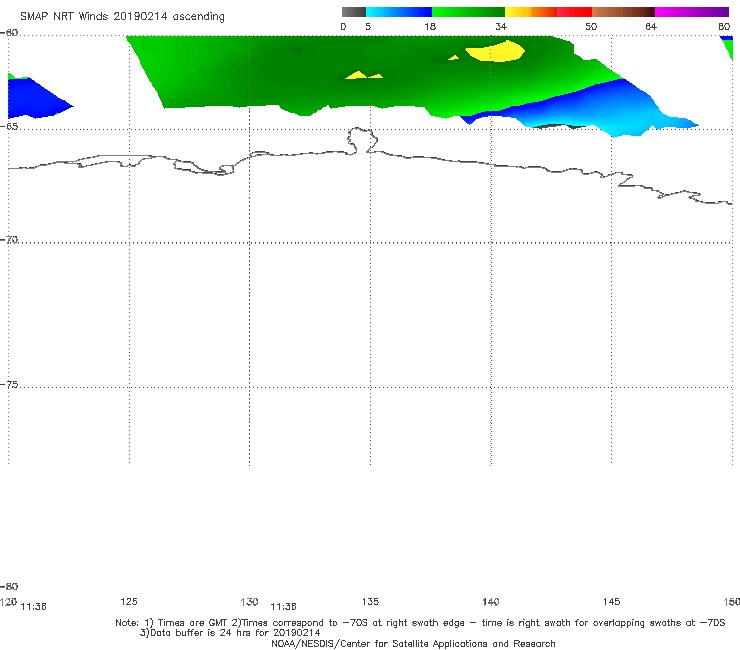Click the magenta-purple segment of the color bar
The width and height of the screenshot is (740, 650).
[x=692, y=12]
